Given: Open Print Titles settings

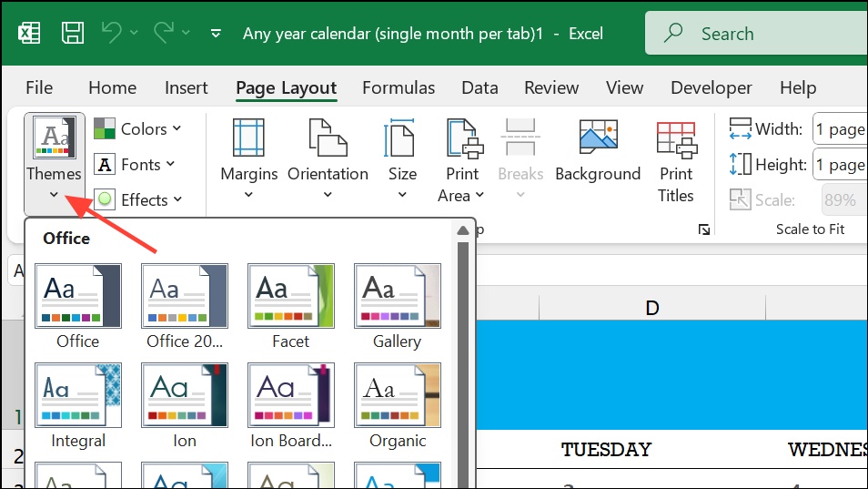Looking at the screenshot, I should pyautogui.click(x=676, y=160).
